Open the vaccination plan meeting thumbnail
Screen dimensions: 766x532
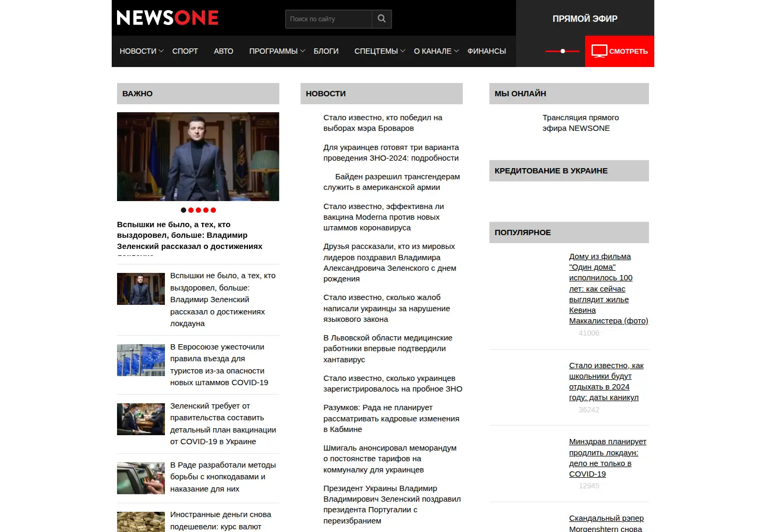141,419
